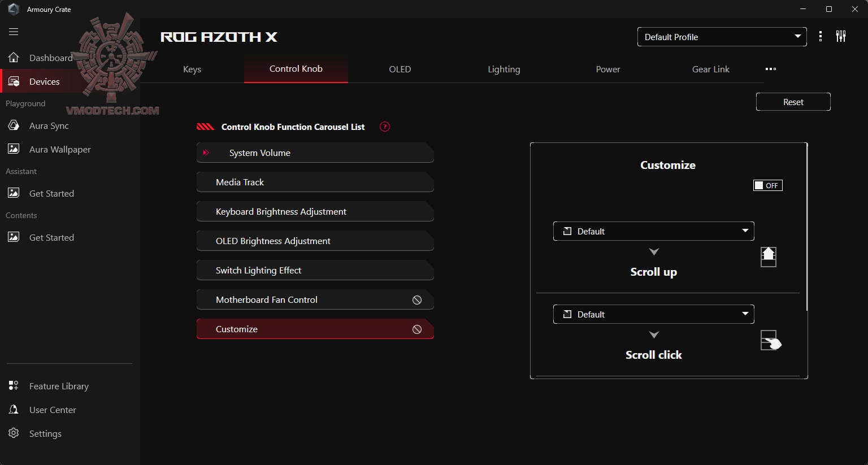Screen dimensions: 868x465
Task: Click the disabled icon on Motherboard Fan Control
Action: coord(417,300)
